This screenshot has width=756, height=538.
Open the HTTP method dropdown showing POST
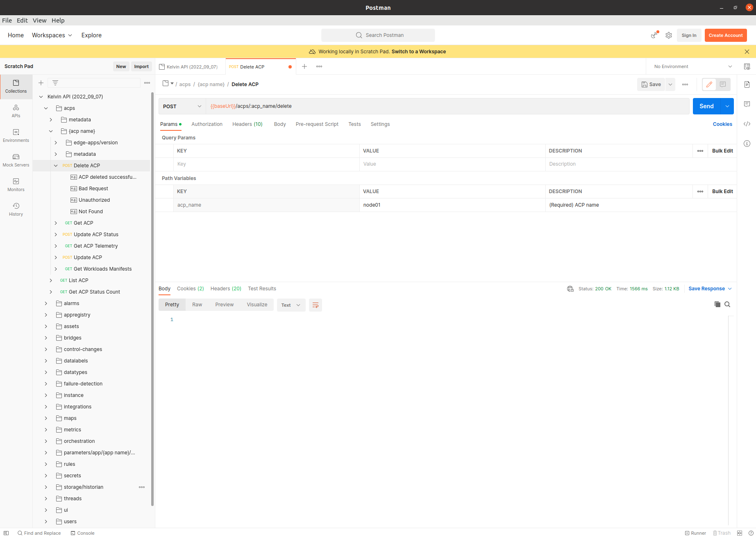(182, 106)
